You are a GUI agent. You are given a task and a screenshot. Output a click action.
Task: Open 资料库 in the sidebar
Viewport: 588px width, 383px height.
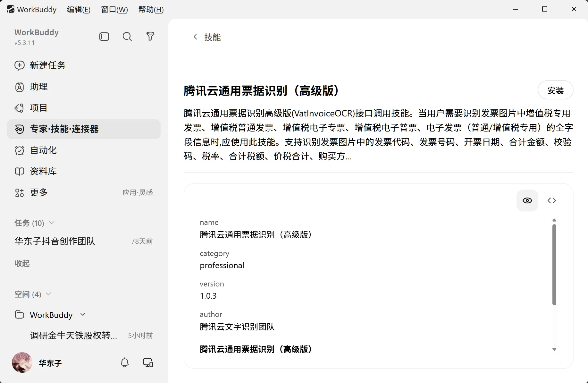84,171
